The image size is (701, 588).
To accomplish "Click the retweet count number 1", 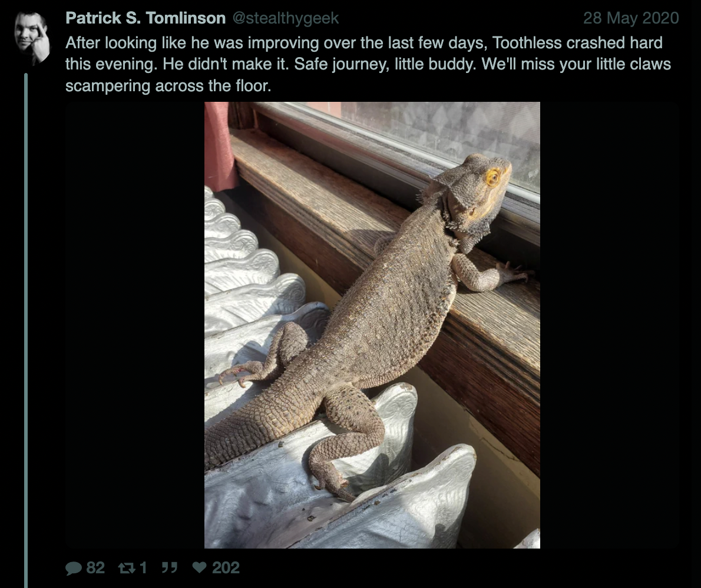I will [x=143, y=568].
